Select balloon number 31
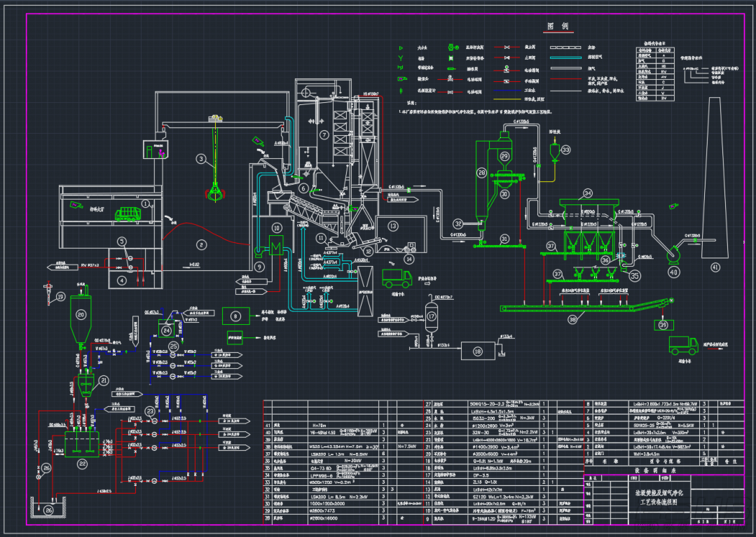The width and height of the screenshot is (756, 537). pos(504,239)
